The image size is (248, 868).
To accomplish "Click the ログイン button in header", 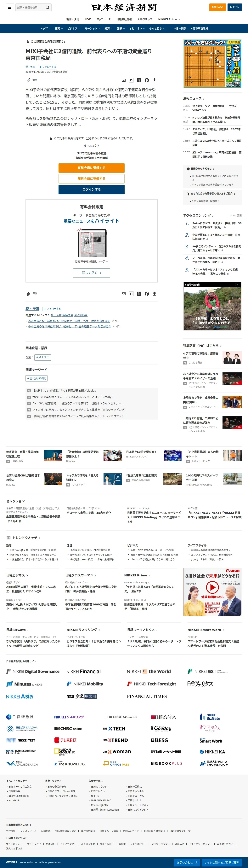I will tap(234, 7).
